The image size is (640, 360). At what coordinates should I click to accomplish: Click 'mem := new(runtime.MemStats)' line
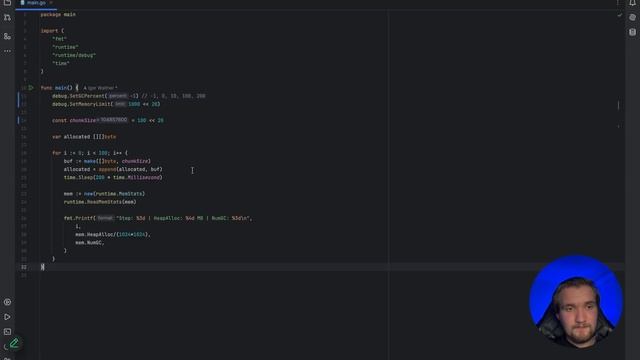(104, 194)
